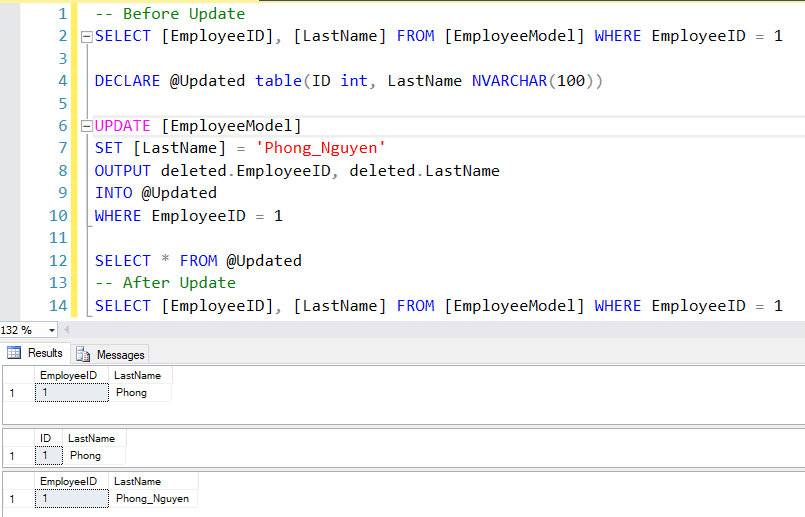Switch to the Messages tab
This screenshot has width=805, height=517.
click(110, 354)
